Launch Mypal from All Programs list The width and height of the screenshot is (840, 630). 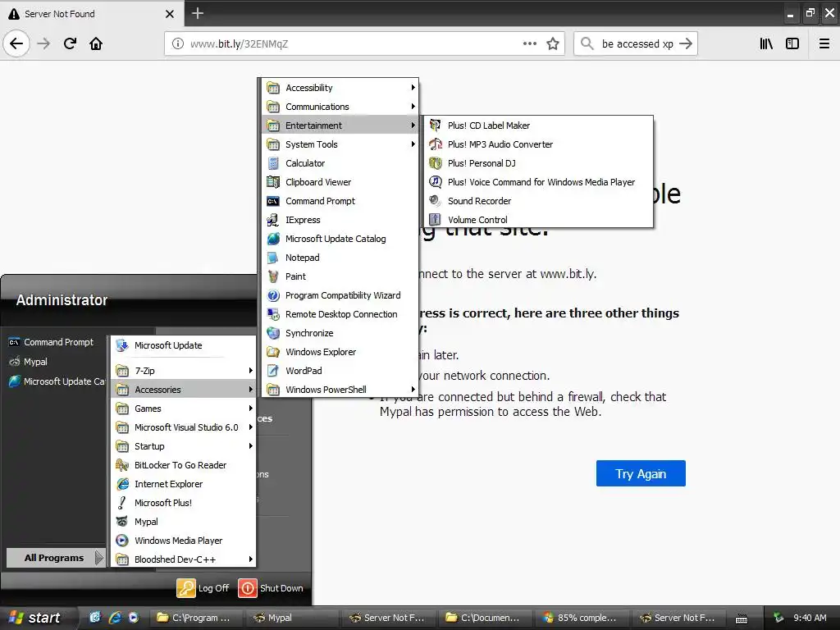[x=183, y=522]
